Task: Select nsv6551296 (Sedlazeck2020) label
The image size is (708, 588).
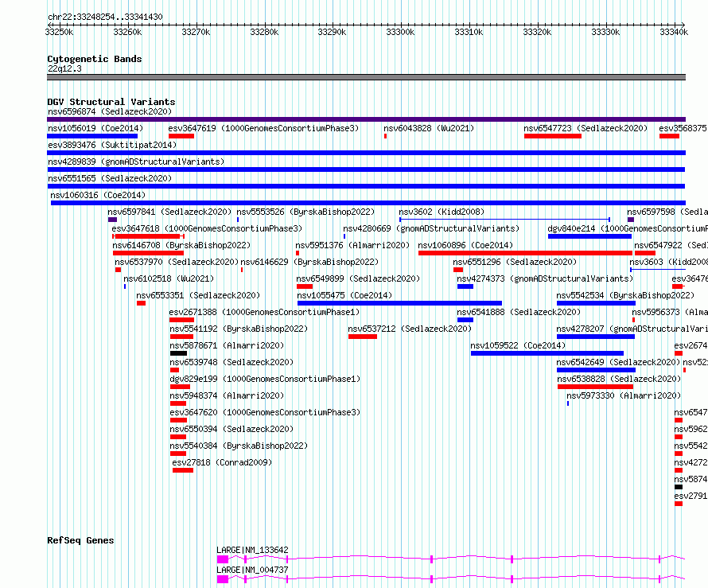Action: coord(515,262)
